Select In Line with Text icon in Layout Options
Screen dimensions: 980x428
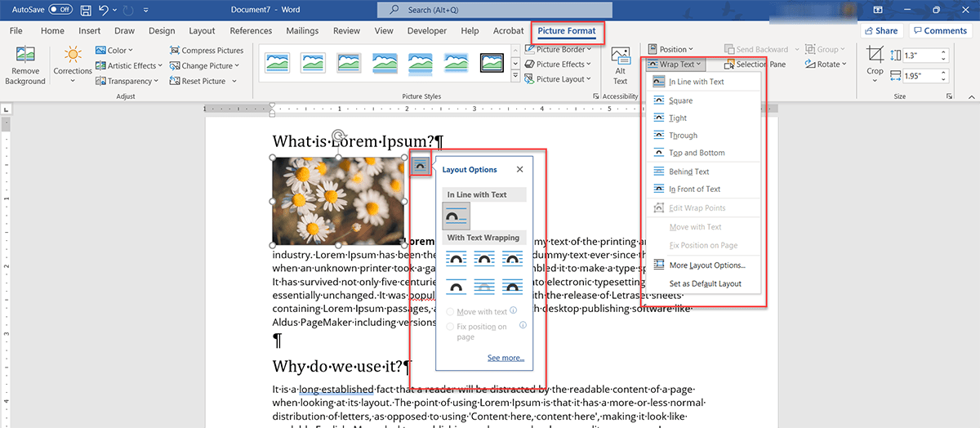pos(457,216)
